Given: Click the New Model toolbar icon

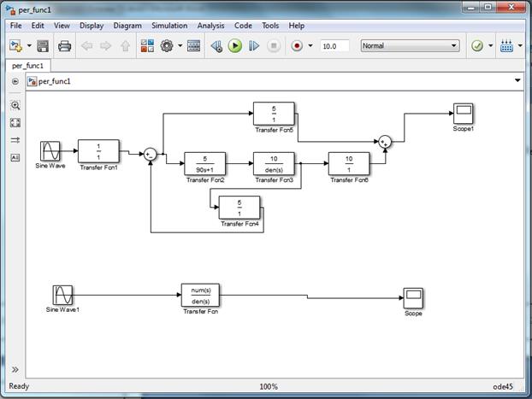Looking at the screenshot, I should pyautogui.click(x=15, y=46).
